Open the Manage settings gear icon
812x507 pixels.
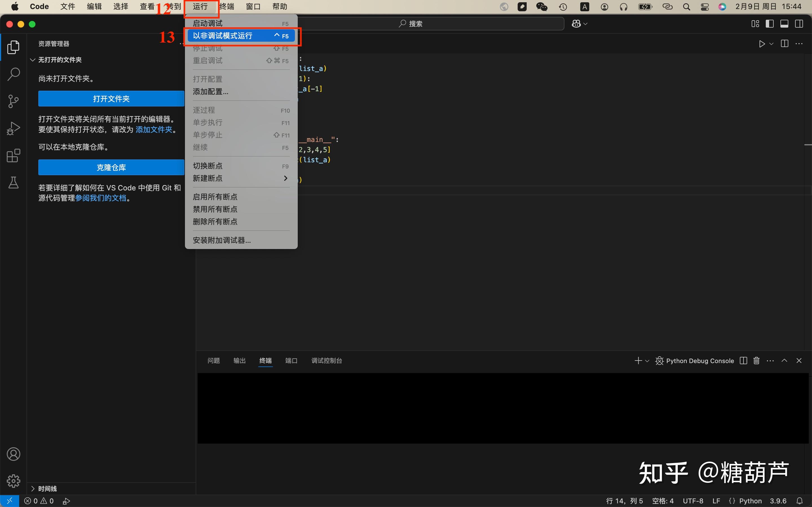tap(13, 481)
